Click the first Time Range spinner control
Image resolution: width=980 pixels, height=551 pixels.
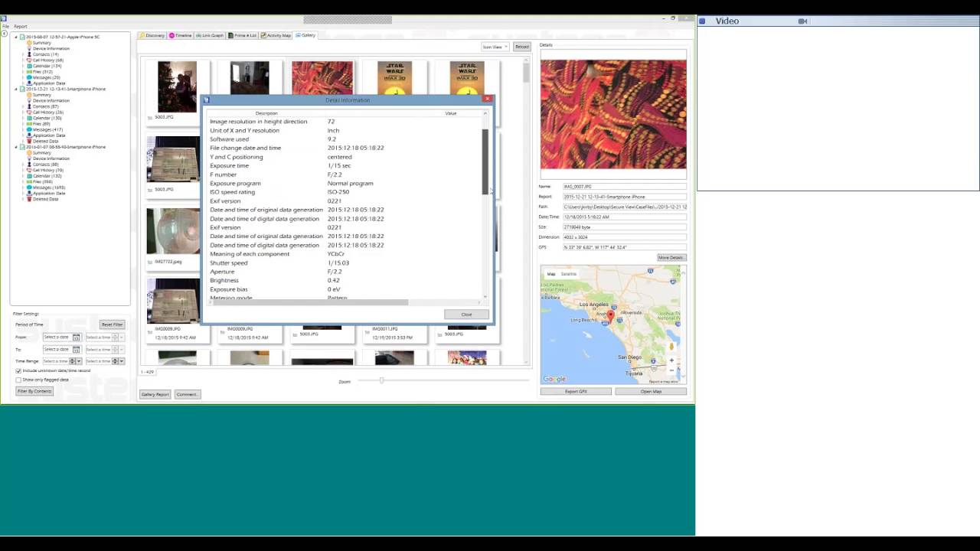click(73, 361)
